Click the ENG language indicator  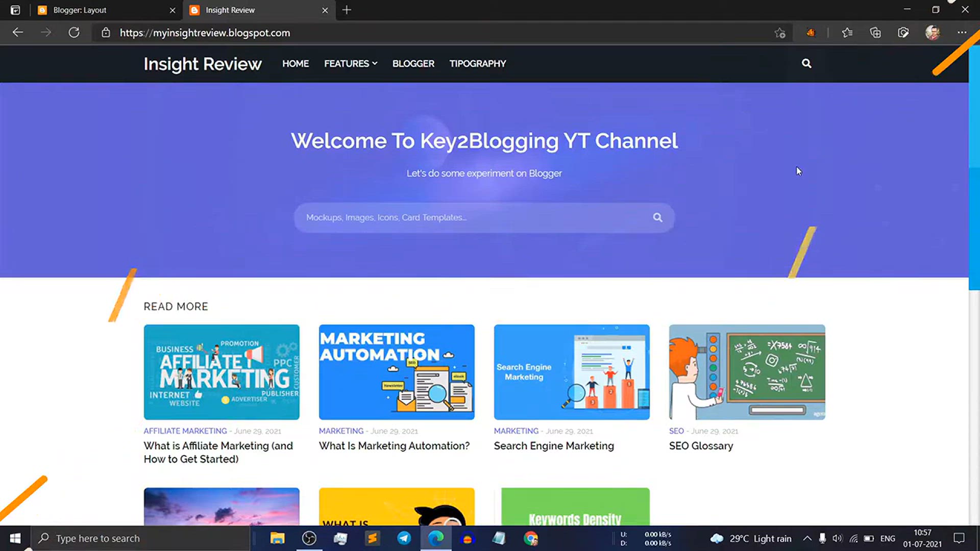(888, 538)
